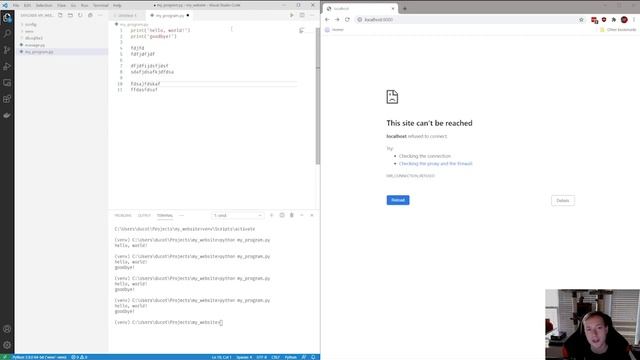The width and height of the screenshot is (640, 360).
Task: Run Python file with the play icon
Action: point(291,15)
